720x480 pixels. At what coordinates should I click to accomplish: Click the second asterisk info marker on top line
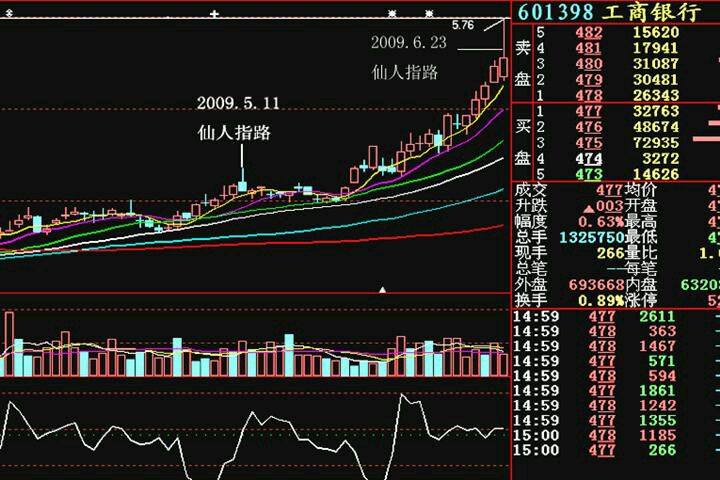tap(428, 14)
